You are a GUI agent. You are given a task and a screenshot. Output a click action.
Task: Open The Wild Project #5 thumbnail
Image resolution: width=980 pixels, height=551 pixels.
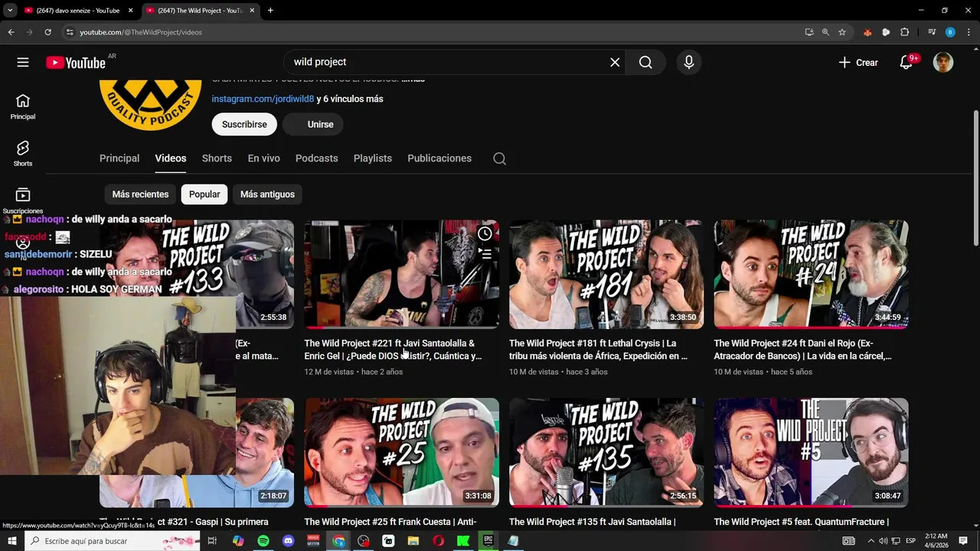click(x=812, y=452)
